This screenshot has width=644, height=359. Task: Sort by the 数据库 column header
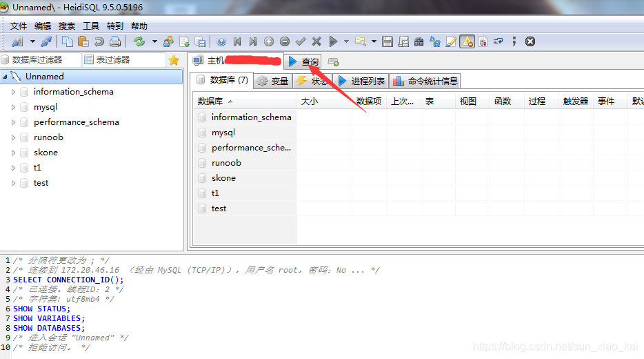tap(245, 101)
